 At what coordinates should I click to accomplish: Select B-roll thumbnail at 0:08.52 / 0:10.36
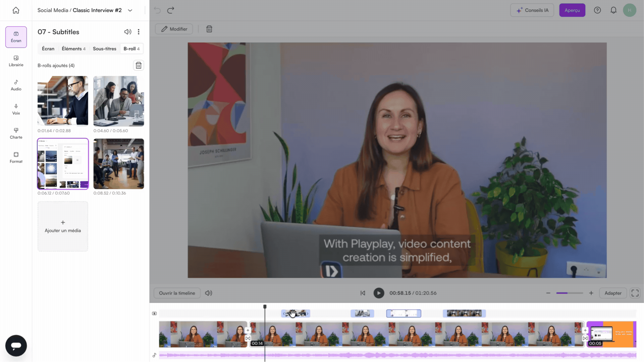tap(119, 164)
